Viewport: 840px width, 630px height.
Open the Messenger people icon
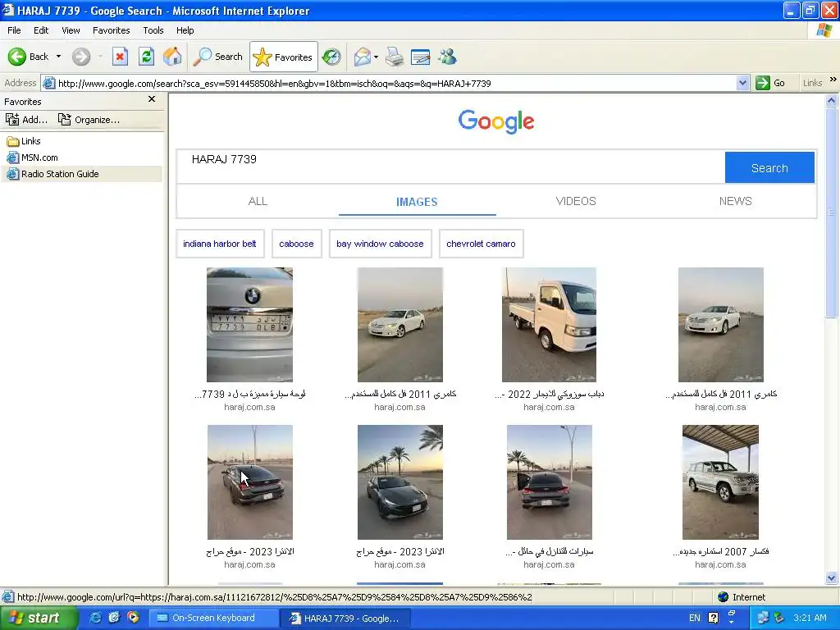pyautogui.click(x=447, y=57)
